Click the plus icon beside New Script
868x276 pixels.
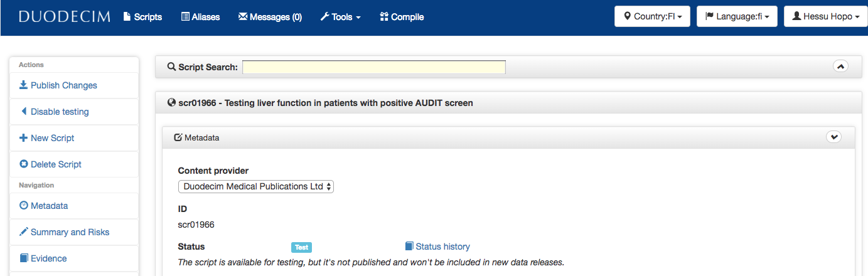coord(24,138)
